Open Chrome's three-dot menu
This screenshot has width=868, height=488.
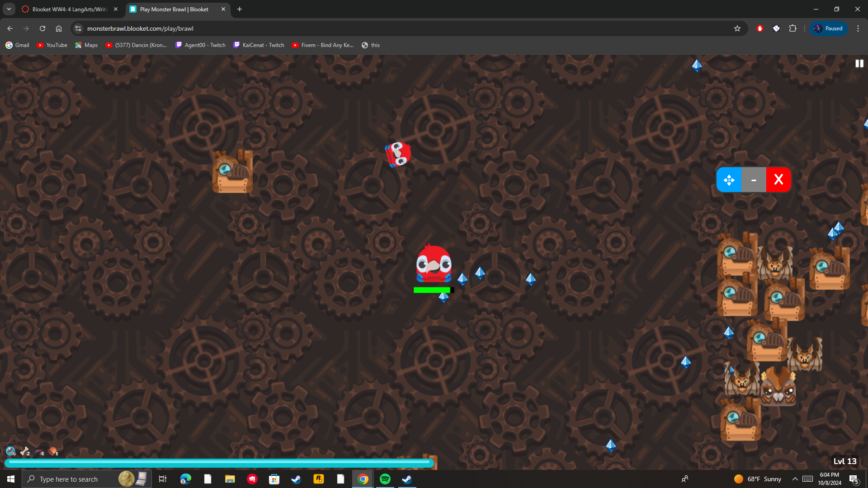858,28
